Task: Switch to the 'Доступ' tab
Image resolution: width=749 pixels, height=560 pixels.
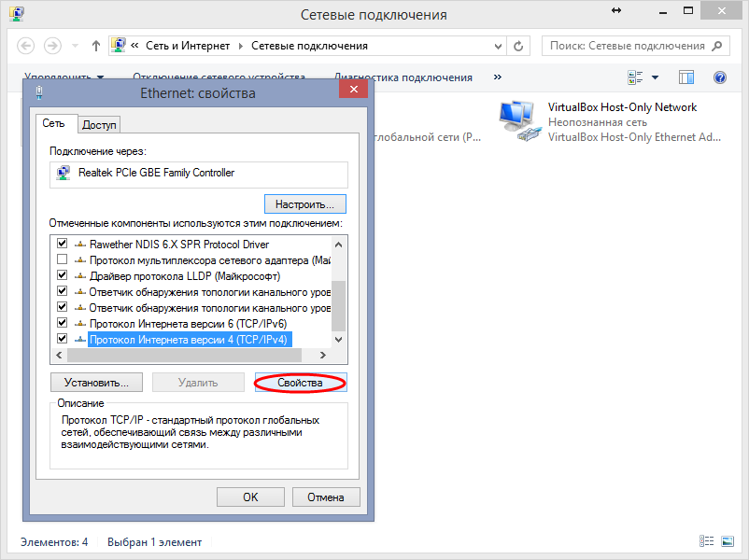Action: [99, 125]
